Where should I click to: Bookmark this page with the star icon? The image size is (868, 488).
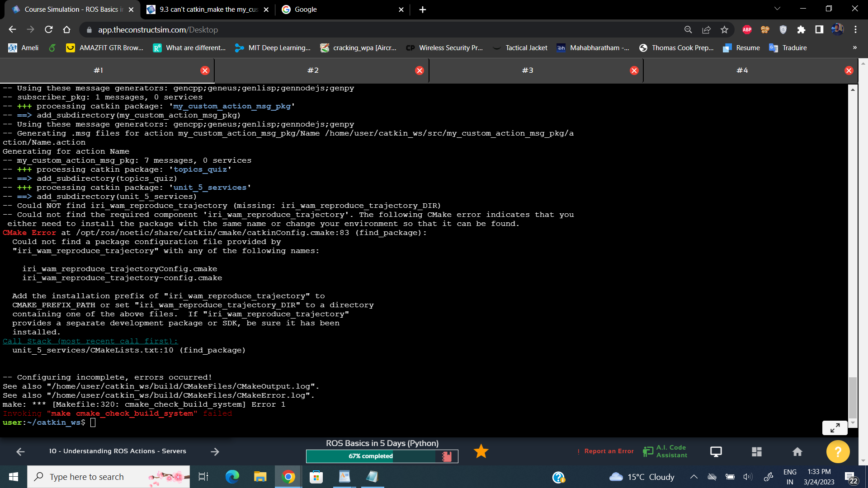(725, 30)
